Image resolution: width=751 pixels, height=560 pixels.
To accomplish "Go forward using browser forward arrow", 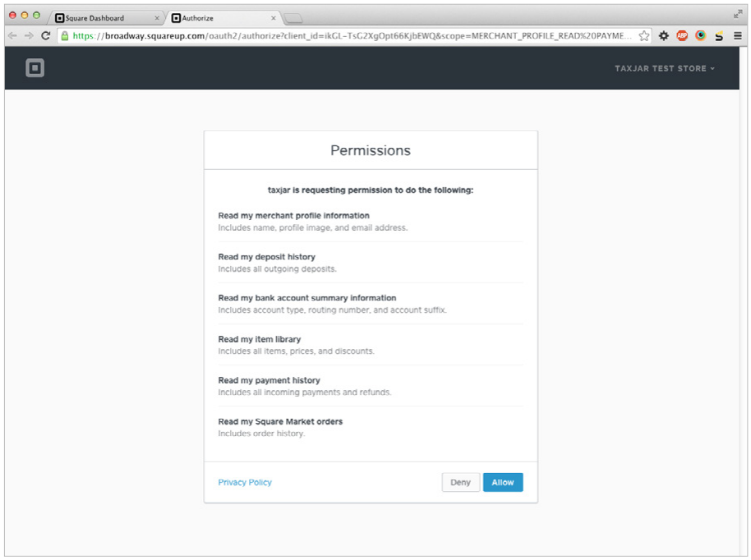I will pos(29,36).
